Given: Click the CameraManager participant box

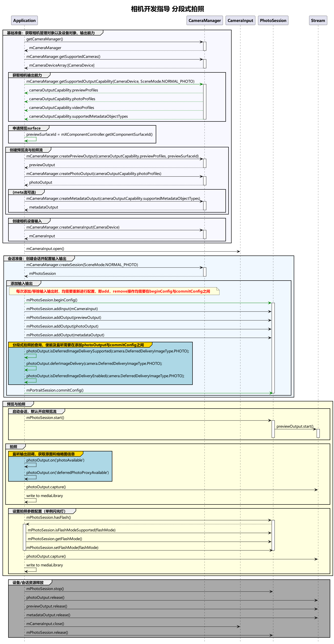Looking at the screenshot, I should (204, 20).
